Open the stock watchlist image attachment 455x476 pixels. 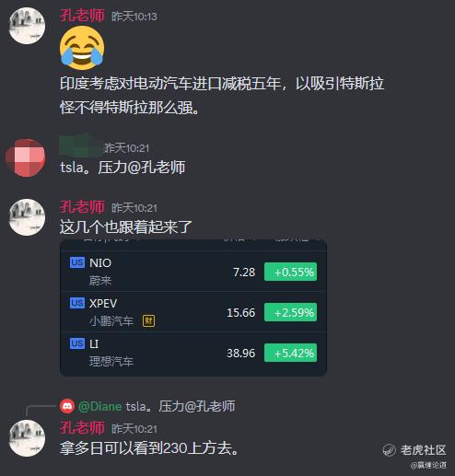(x=193, y=308)
